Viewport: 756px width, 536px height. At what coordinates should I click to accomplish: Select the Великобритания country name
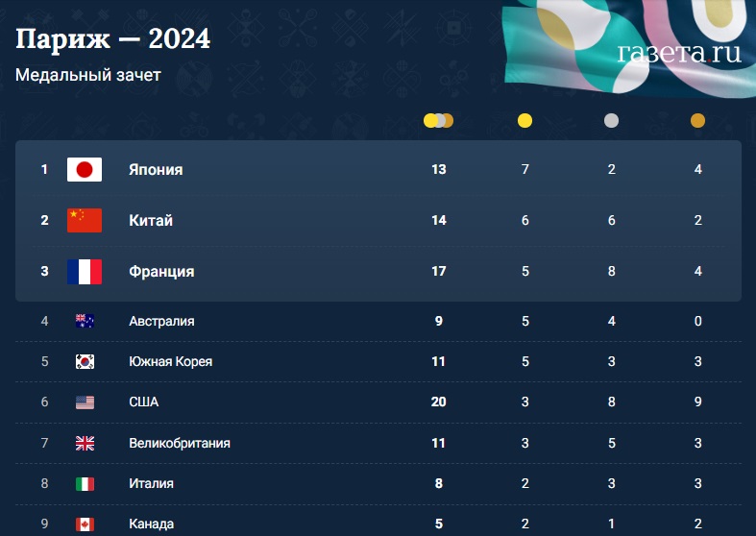pyautogui.click(x=180, y=443)
